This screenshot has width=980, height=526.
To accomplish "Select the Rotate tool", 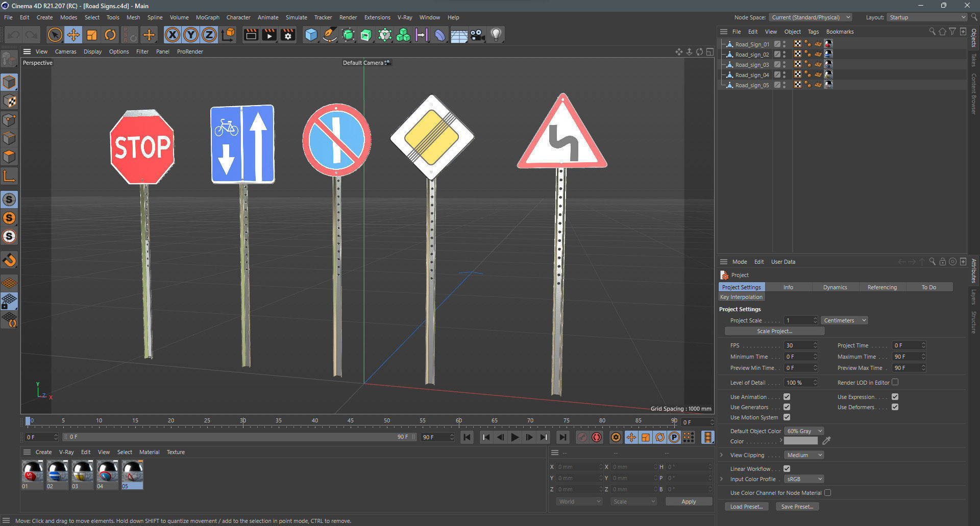I will [110, 35].
